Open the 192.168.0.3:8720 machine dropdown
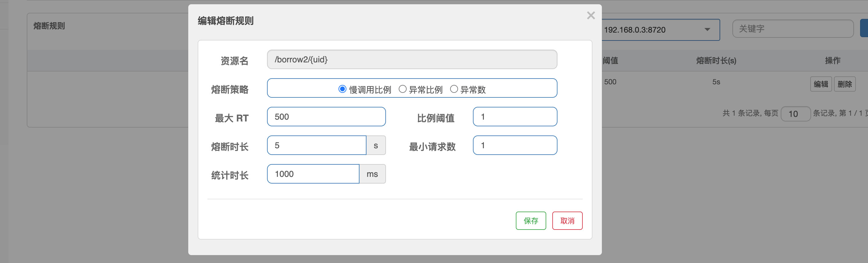 (661, 30)
